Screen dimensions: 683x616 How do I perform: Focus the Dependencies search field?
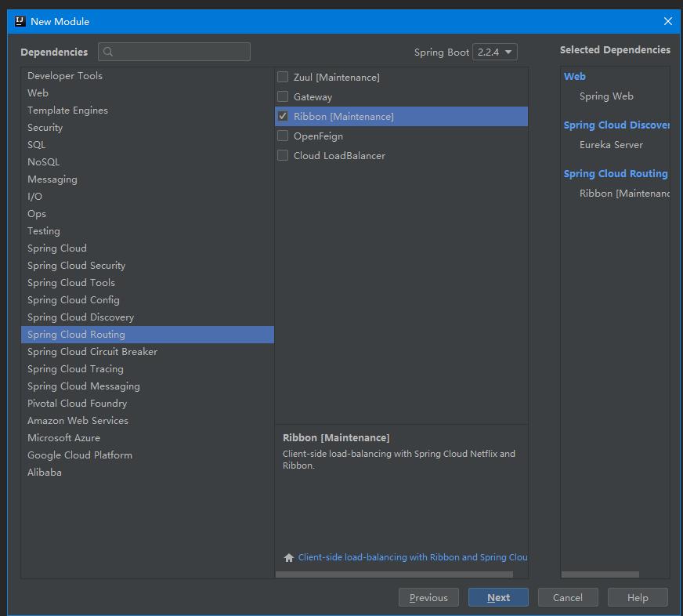point(174,52)
